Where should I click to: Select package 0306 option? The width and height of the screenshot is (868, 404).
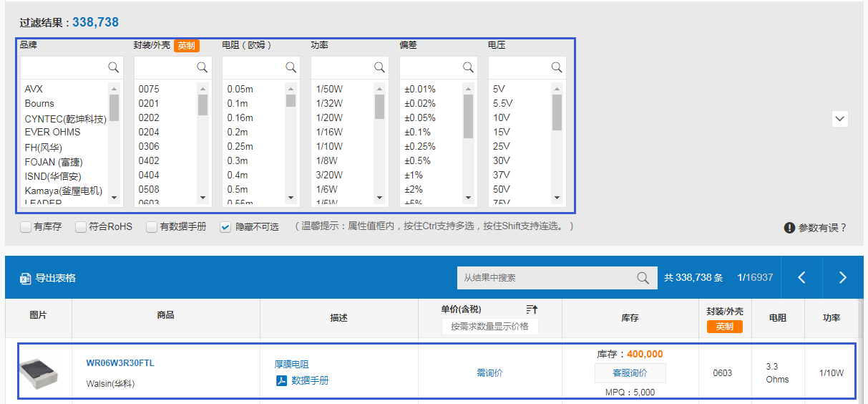click(x=149, y=146)
